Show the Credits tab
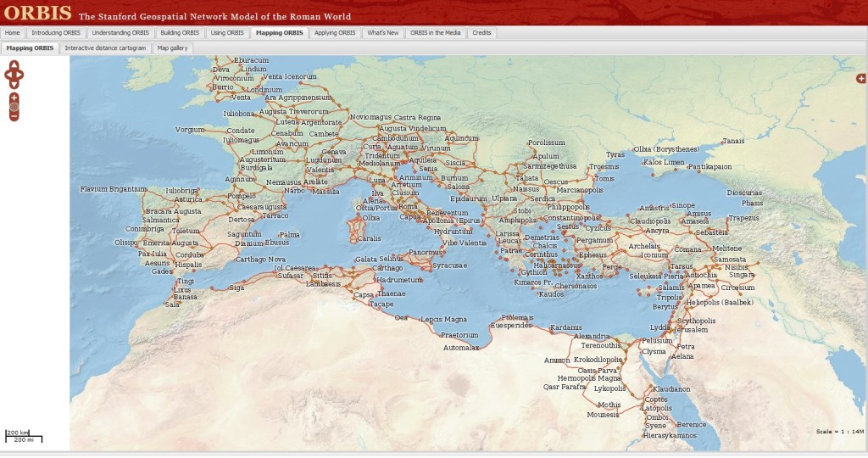Viewport: 868px width, 458px height. 481,33
